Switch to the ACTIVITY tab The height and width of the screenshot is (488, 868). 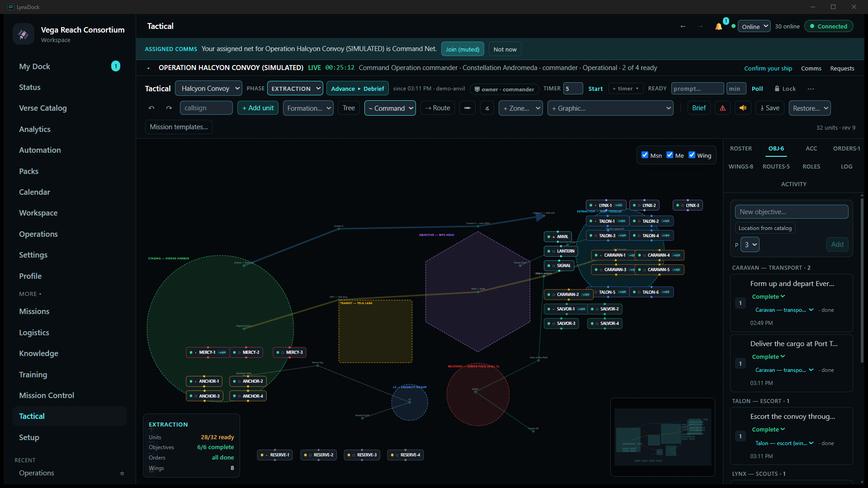pyautogui.click(x=793, y=184)
